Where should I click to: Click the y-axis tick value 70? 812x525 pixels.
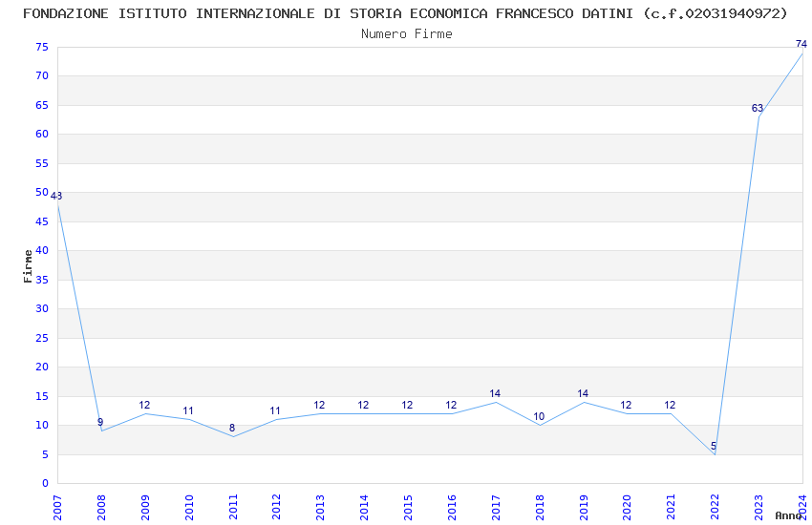click(x=42, y=76)
